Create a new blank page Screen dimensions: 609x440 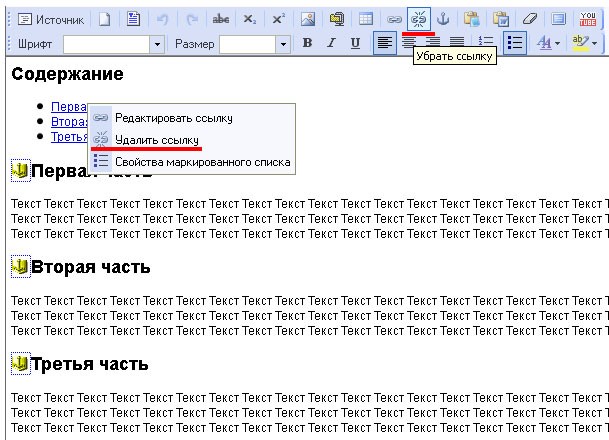104,19
